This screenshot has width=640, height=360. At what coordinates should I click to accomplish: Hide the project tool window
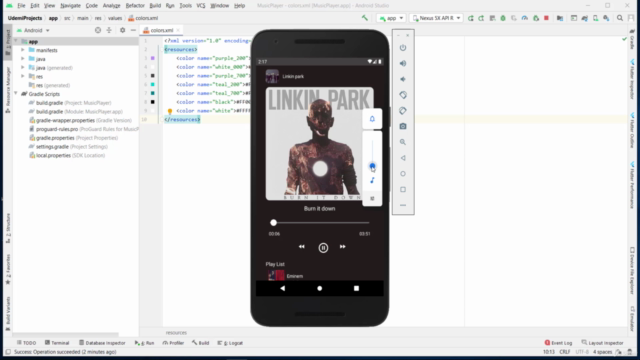point(133,30)
